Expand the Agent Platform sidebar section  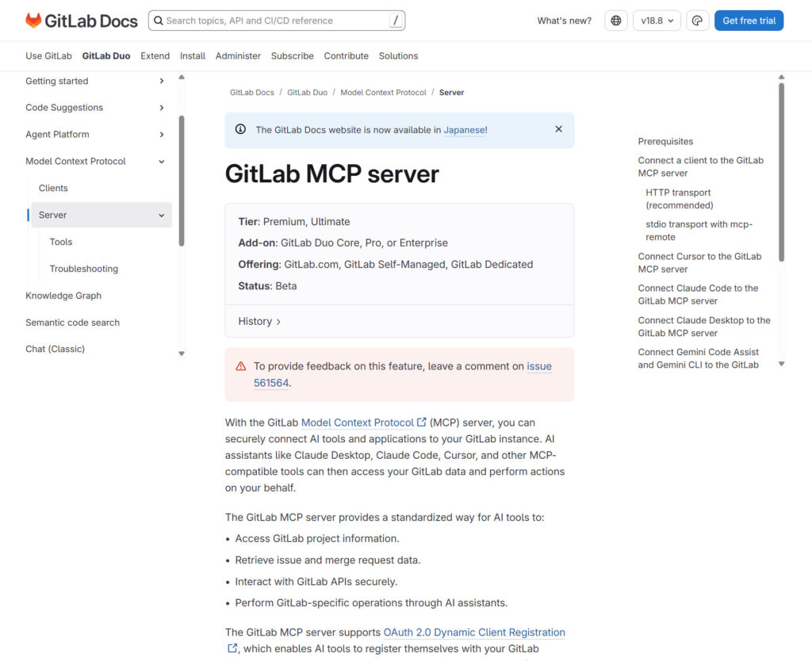[162, 135]
